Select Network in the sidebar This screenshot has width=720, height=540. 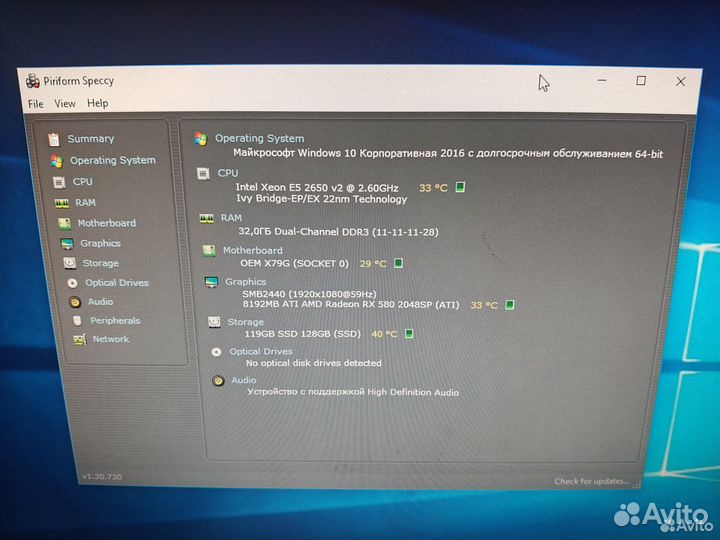point(111,339)
